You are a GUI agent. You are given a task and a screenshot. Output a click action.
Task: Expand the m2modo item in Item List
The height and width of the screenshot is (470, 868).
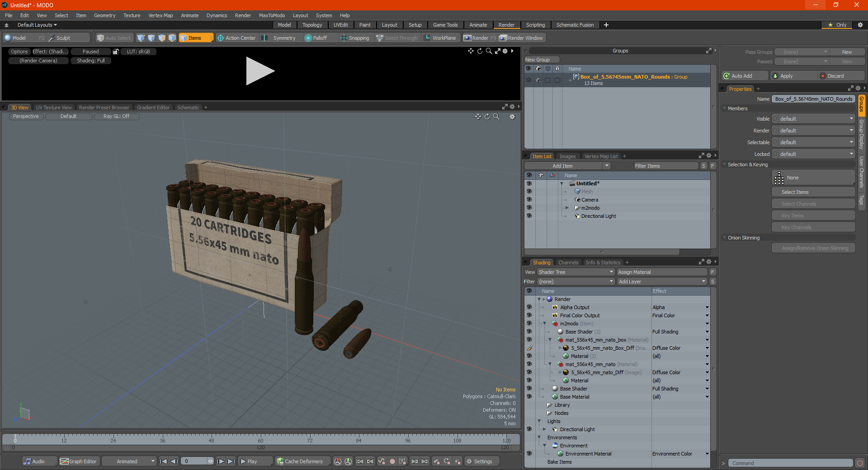(x=567, y=208)
